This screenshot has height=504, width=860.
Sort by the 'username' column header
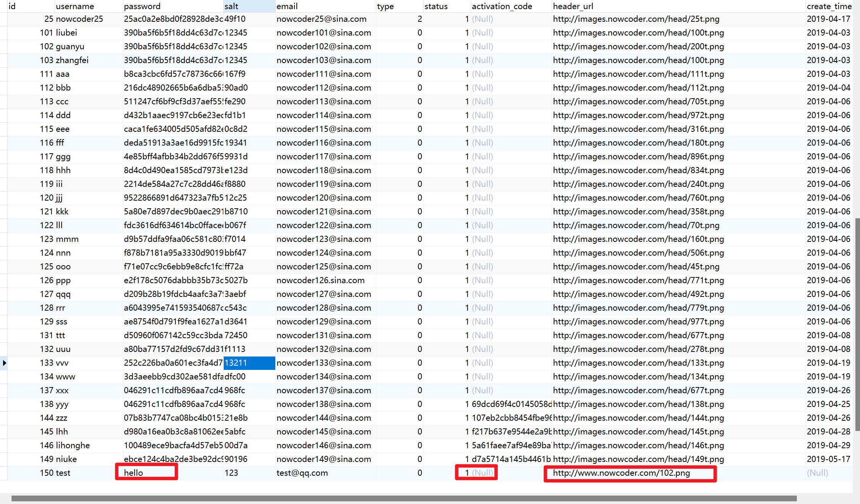[x=88, y=6]
